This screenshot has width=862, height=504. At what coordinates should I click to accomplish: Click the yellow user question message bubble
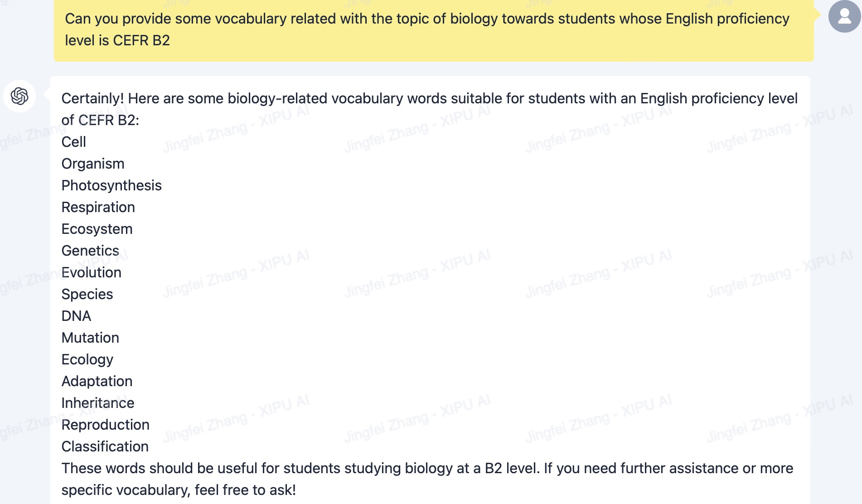434,30
